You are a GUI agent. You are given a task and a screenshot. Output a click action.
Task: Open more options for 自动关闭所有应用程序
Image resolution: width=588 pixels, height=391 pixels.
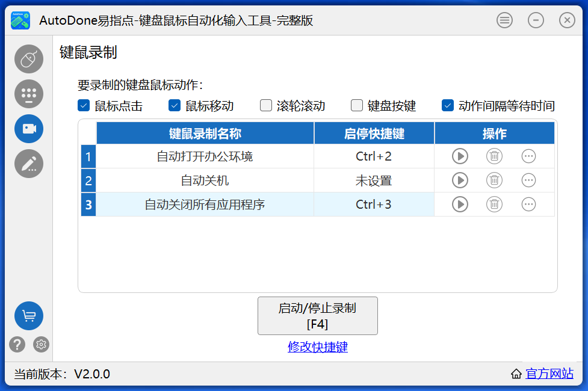[x=529, y=205]
